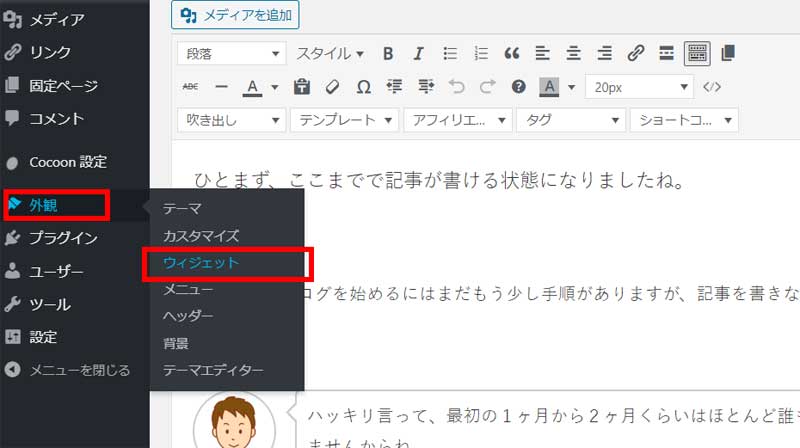Collapse sidebar with メニューを閉じる
Image resolution: width=800 pixels, height=448 pixels.
79,370
